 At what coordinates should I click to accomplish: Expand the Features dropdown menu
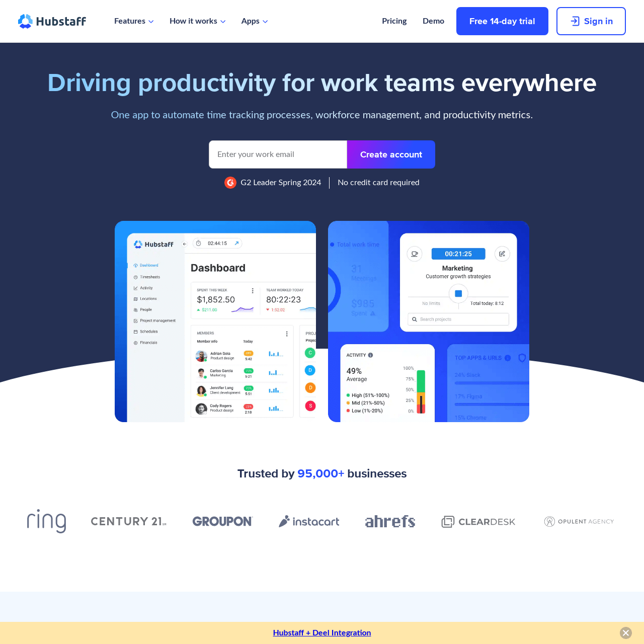[x=134, y=21]
